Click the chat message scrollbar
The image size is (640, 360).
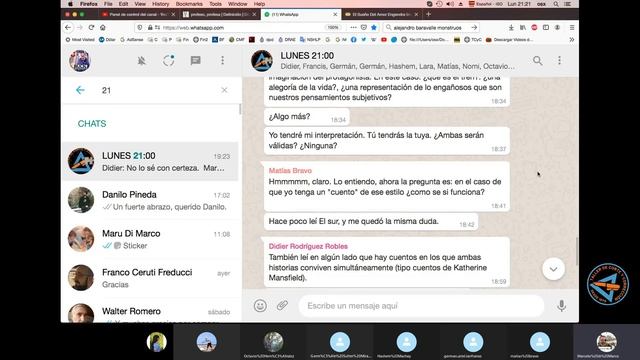577,251
